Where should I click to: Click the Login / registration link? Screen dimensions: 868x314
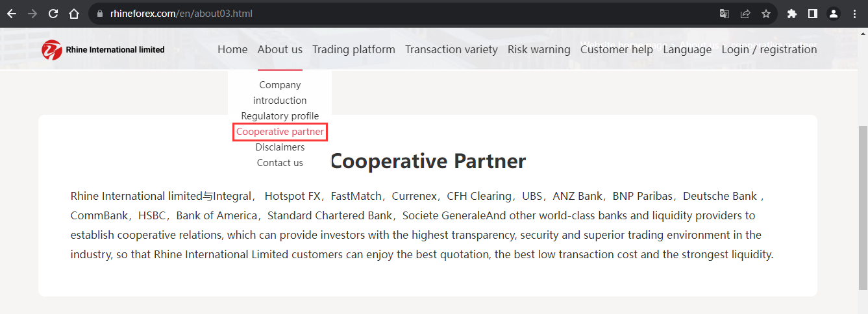[x=769, y=49]
